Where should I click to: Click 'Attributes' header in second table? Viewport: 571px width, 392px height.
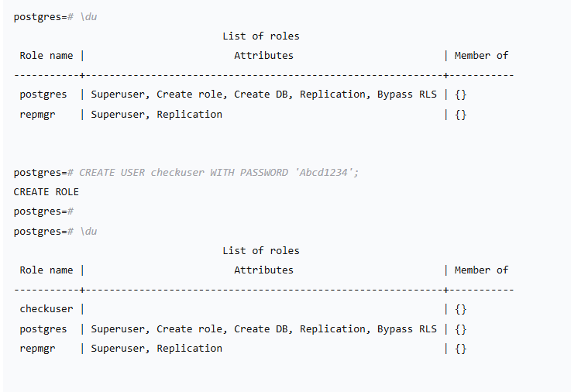263,270
